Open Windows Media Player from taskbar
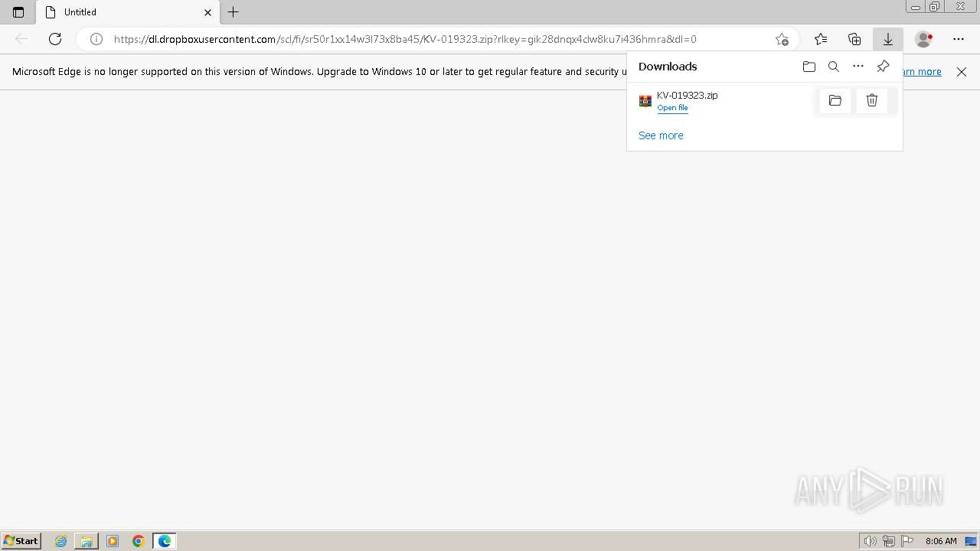This screenshot has width=980, height=551. click(x=113, y=541)
